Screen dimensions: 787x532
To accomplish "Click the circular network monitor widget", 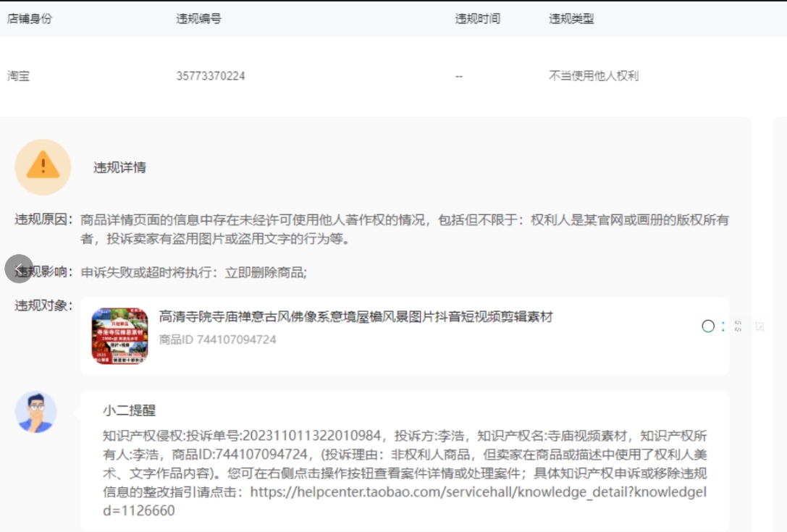I will click(708, 326).
